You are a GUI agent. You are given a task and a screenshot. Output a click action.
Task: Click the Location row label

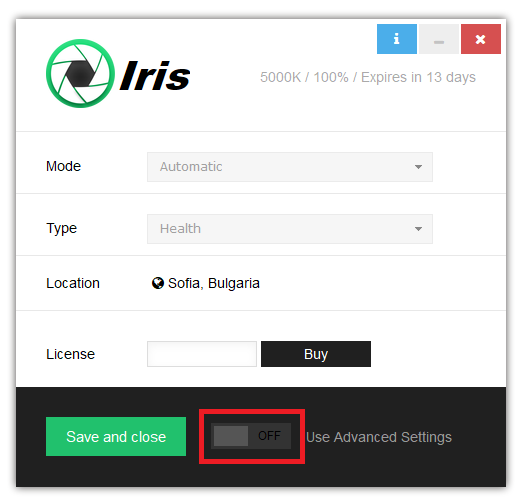73,283
